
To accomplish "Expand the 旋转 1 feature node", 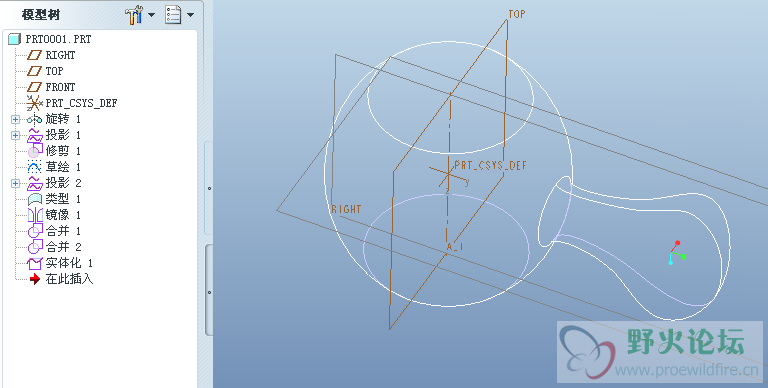I will coord(15,119).
